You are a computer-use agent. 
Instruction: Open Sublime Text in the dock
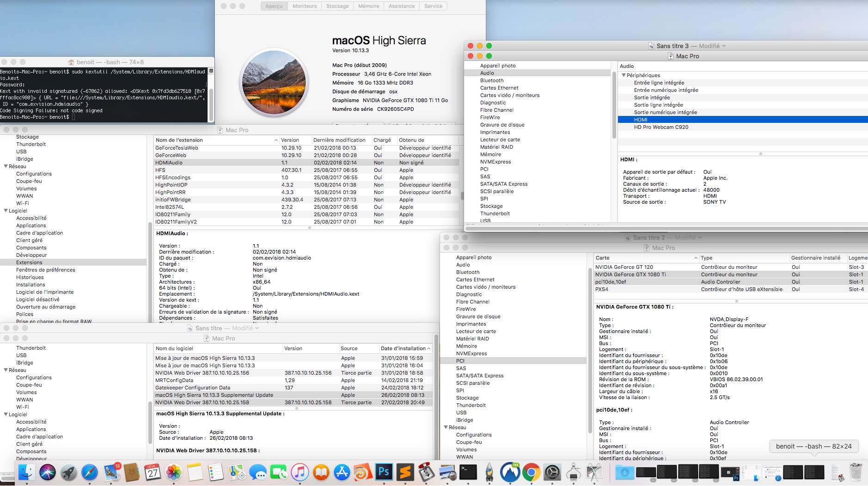pos(405,473)
